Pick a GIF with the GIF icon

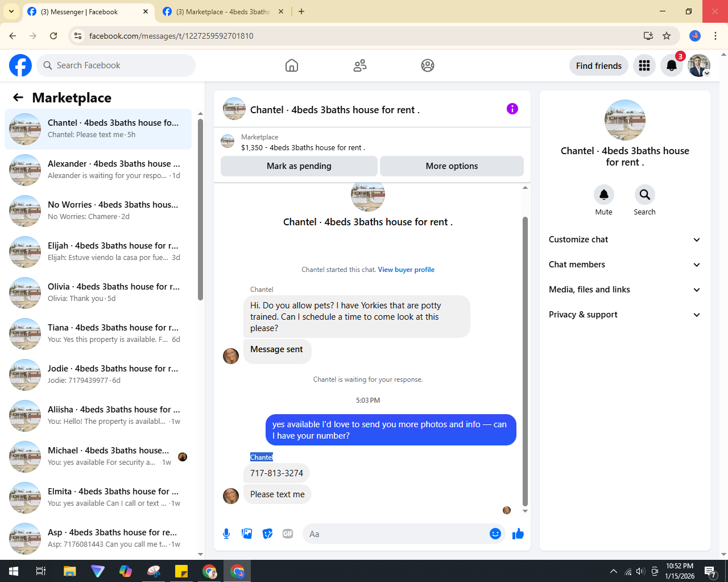pyautogui.click(x=288, y=534)
